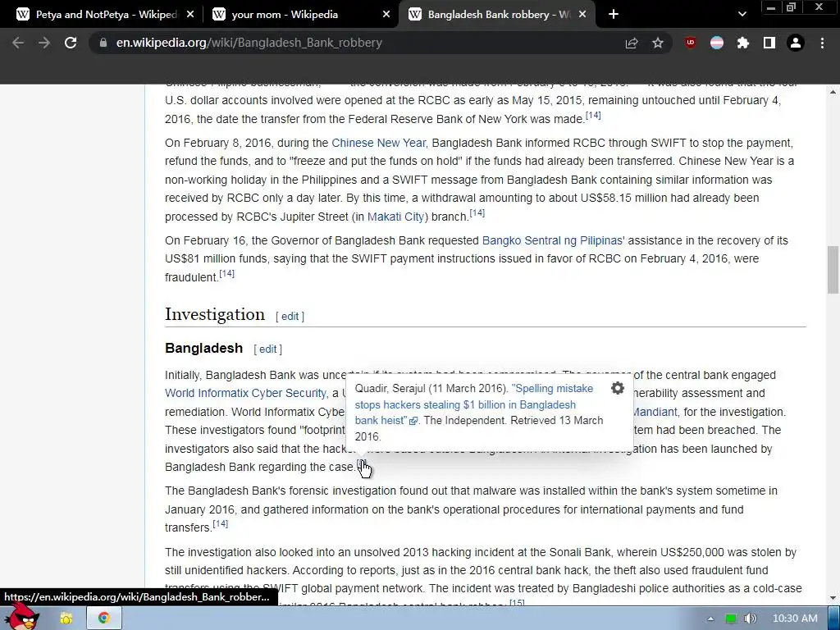Click citation 14 after Makati City branch
Image resolution: width=840 pixels, height=630 pixels.
point(477,213)
